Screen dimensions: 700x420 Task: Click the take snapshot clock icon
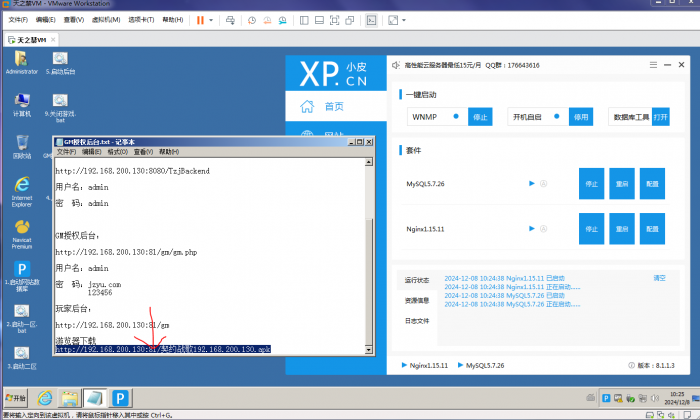coord(251,19)
